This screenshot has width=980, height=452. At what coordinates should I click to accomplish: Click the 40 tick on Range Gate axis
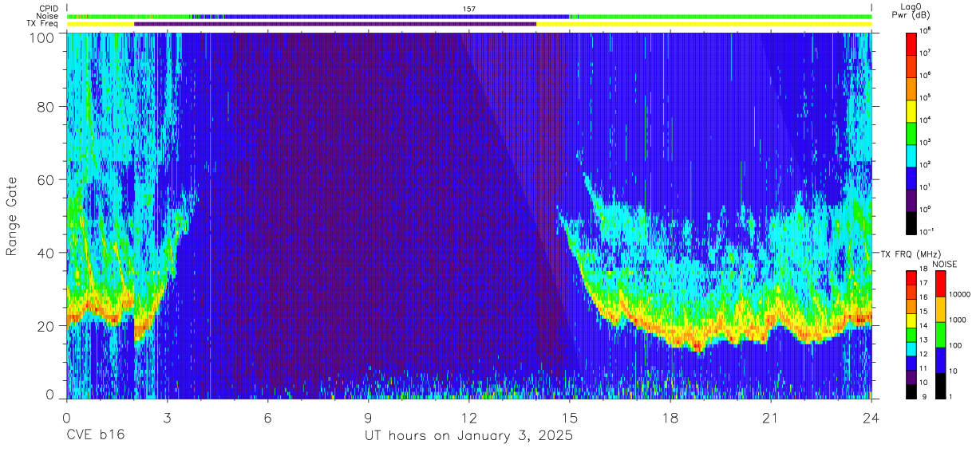45,253
